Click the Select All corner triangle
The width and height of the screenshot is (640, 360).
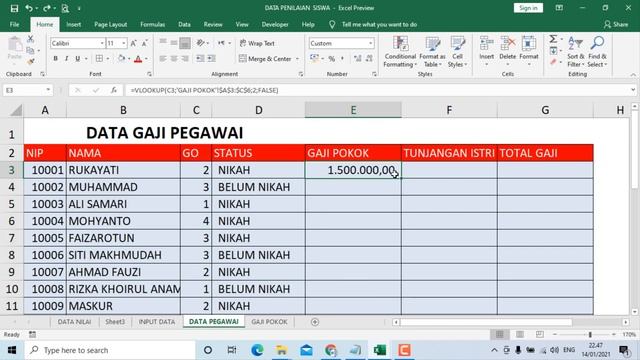16,110
